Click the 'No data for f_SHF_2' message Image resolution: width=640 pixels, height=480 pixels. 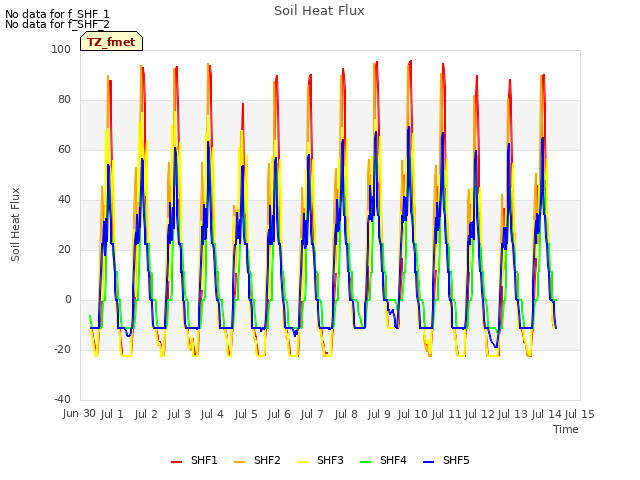coord(57,24)
